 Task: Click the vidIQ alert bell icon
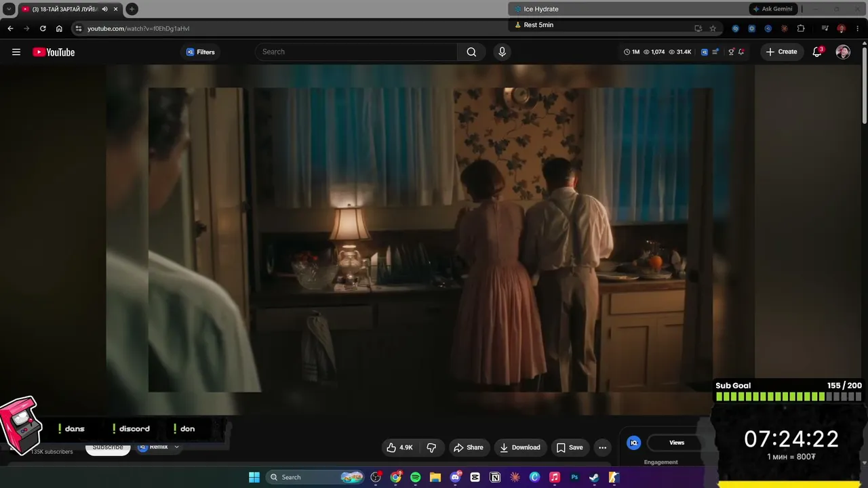click(x=741, y=52)
